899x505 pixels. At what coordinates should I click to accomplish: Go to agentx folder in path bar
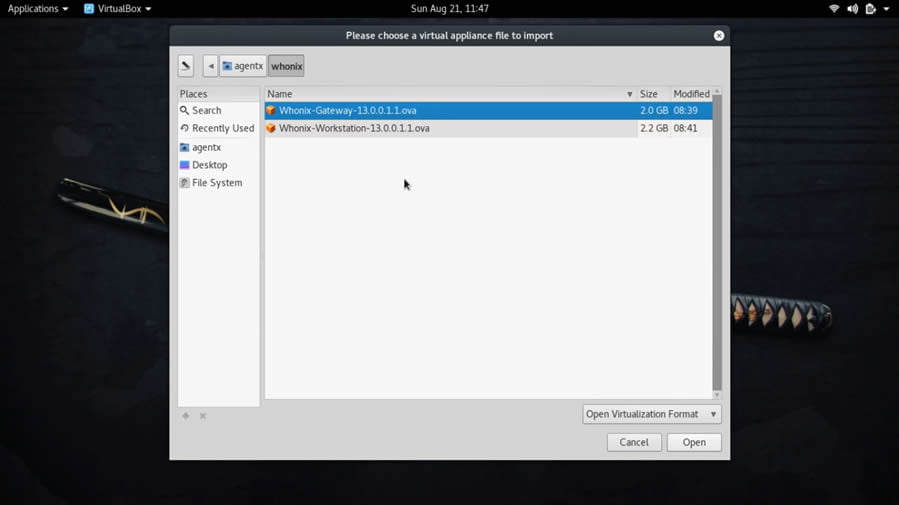pyautogui.click(x=243, y=66)
